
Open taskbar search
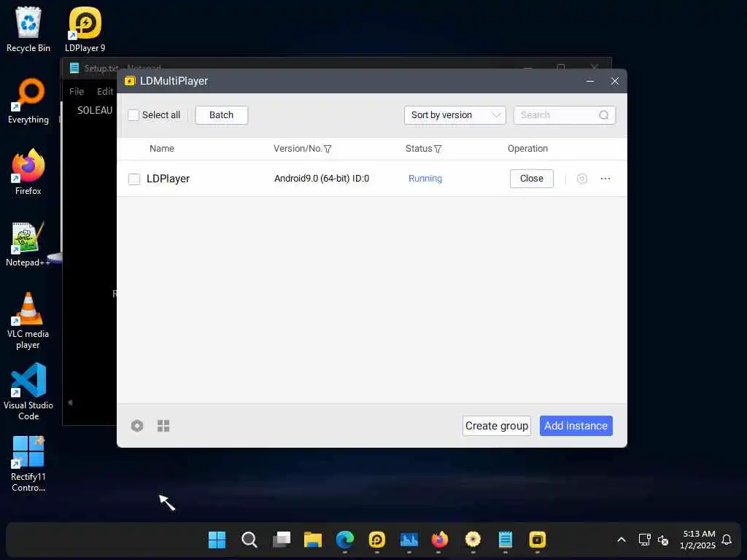(x=249, y=540)
